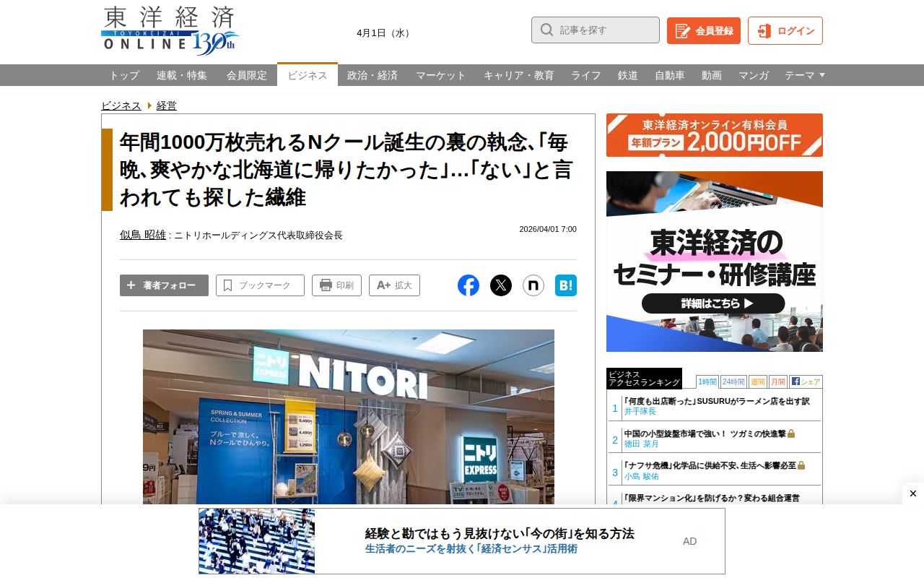
Task: Open ranking article about SUSURU ramen shop
Action: click(x=717, y=401)
